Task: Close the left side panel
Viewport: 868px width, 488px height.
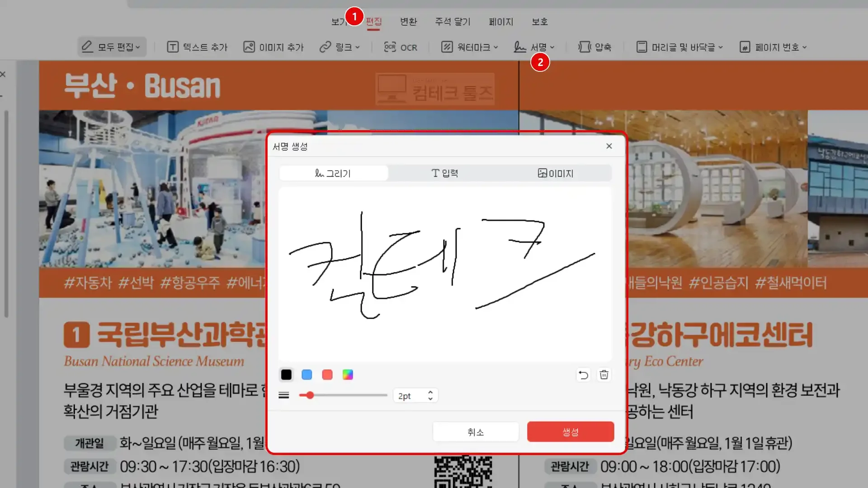Action: pyautogui.click(x=3, y=74)
